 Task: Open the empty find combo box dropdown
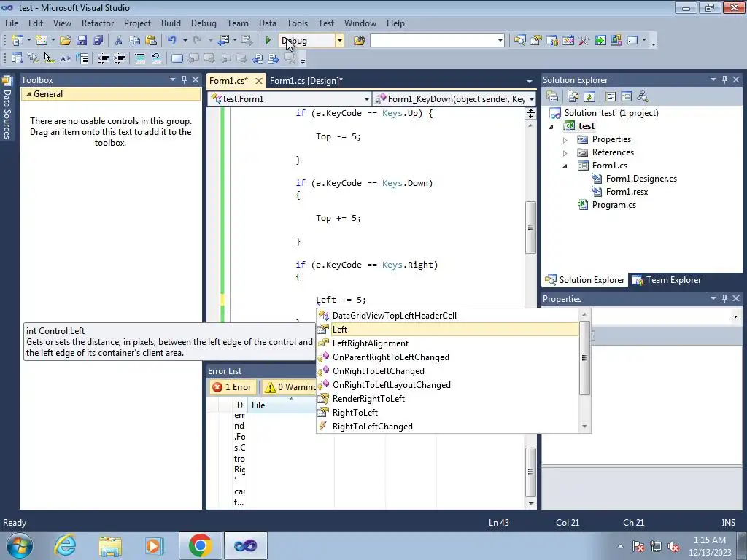click(500, 41)
